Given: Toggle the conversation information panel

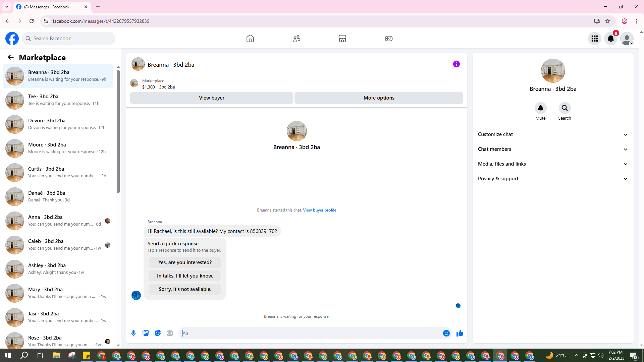Looking at the screenshot, I should (456, 64).
